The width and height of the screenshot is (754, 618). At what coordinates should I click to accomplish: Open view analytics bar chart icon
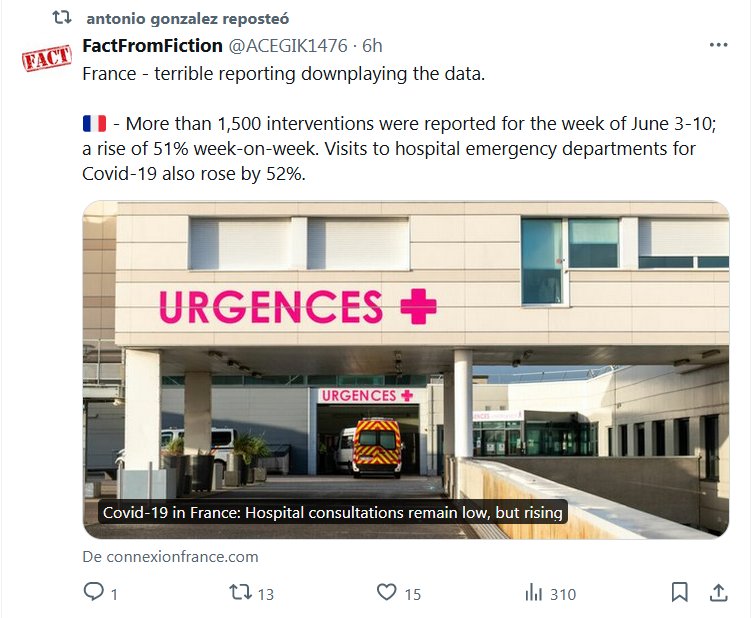tap(534, 593)
